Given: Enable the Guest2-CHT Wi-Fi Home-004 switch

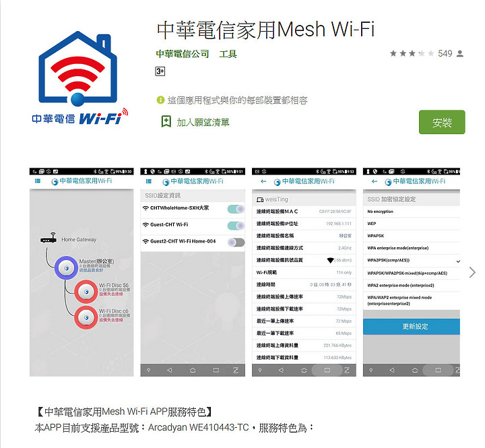Looking at the screenshot, I should (236, 243).
